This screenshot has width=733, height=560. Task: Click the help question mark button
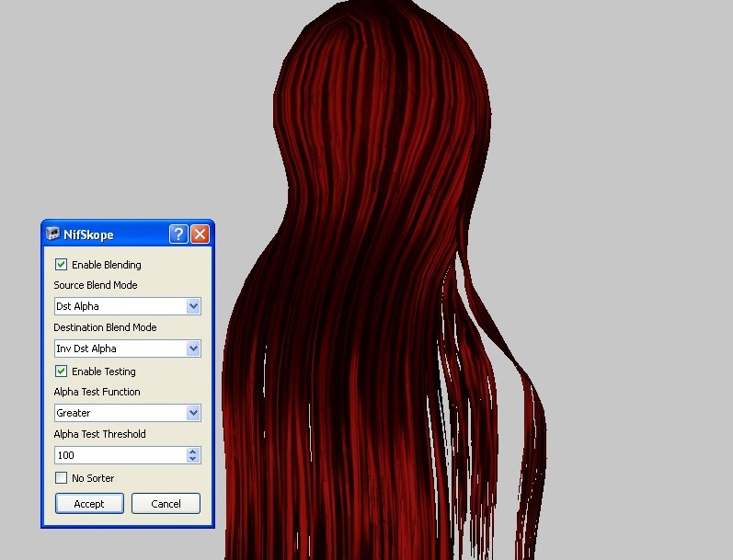click(178, 234)
